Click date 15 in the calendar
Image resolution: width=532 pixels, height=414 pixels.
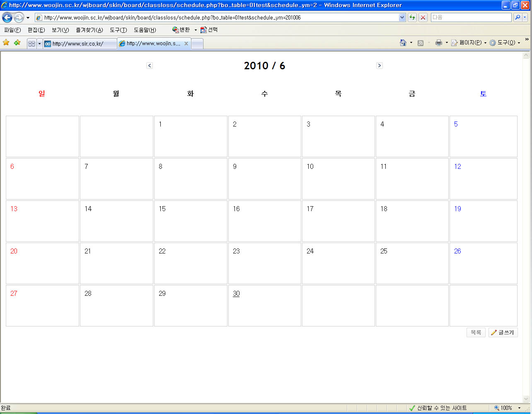click(x=162, y=209)
